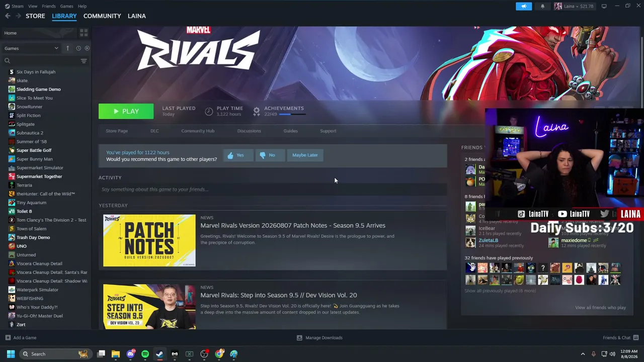The height and width of the screenshot is (362, 644).
Task: Focus the activity comment input field
Action: point(273,190)
